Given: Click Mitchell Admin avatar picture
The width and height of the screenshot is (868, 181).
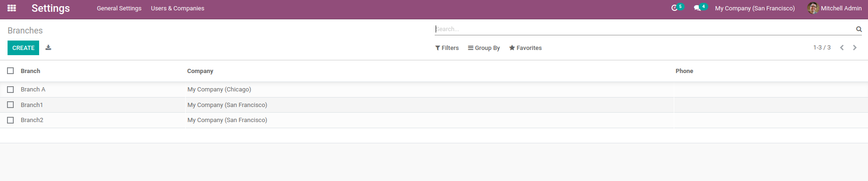Looking at the screenshot, I should (813, 8).
